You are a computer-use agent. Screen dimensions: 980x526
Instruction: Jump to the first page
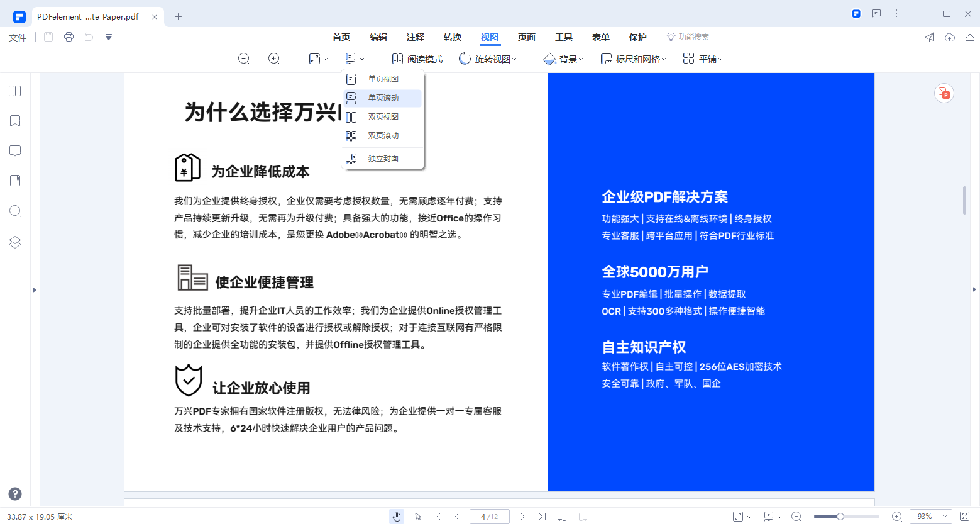pos(437,516)
